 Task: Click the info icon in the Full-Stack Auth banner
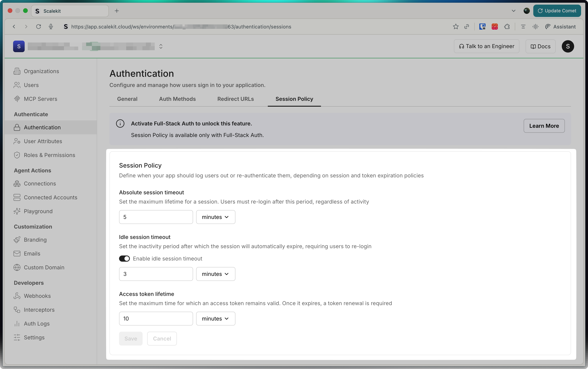click(120, 124)
